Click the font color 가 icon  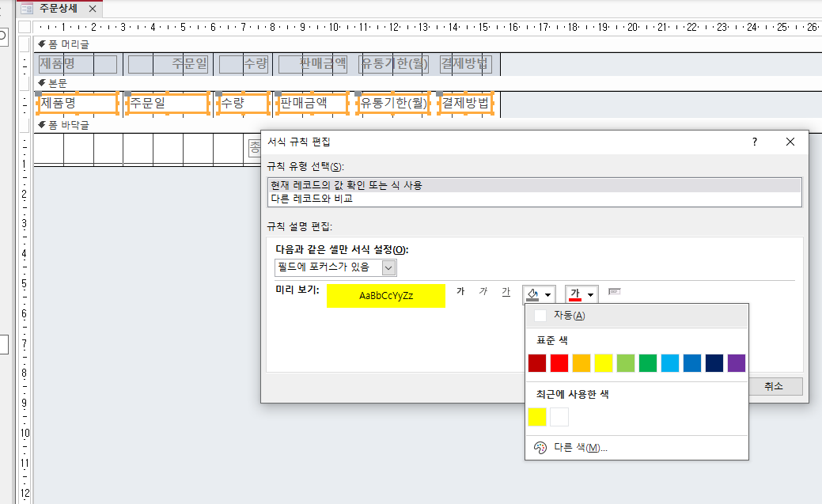(575, 294)
